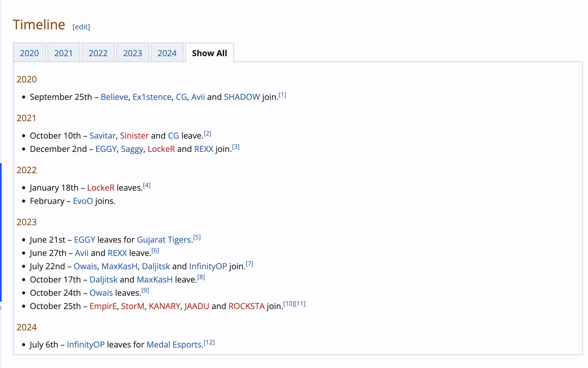This screenshot has height=368, width=588.
Task: Open the 2022 timeline tab
Action: [x=98, y=53]
